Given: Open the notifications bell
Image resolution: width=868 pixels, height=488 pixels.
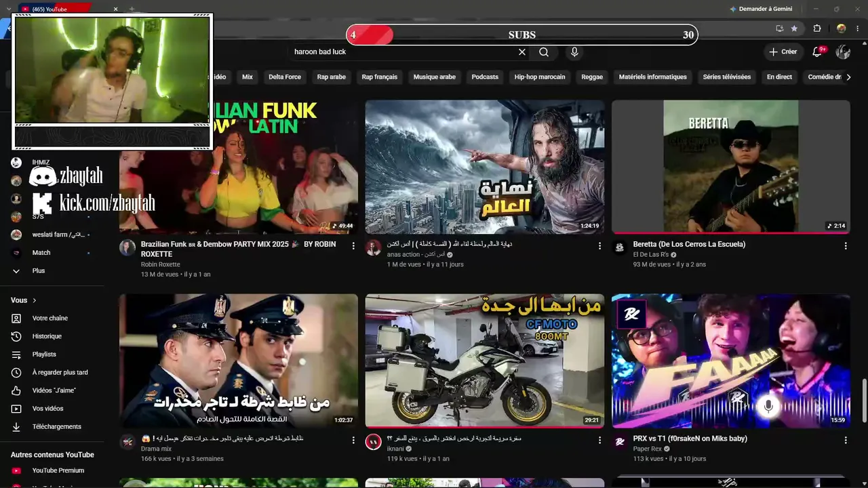Looking at the screenshot, I should tap(818, 52).
